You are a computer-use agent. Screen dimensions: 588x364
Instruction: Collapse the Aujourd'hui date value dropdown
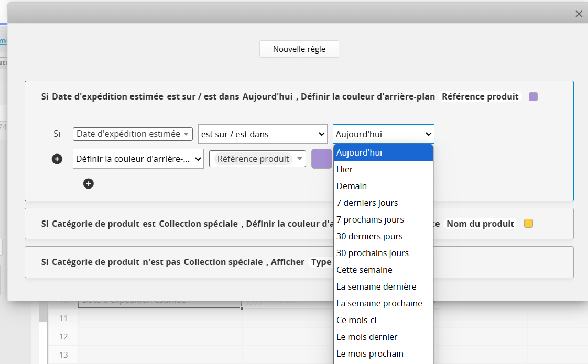tap(383, 134)
